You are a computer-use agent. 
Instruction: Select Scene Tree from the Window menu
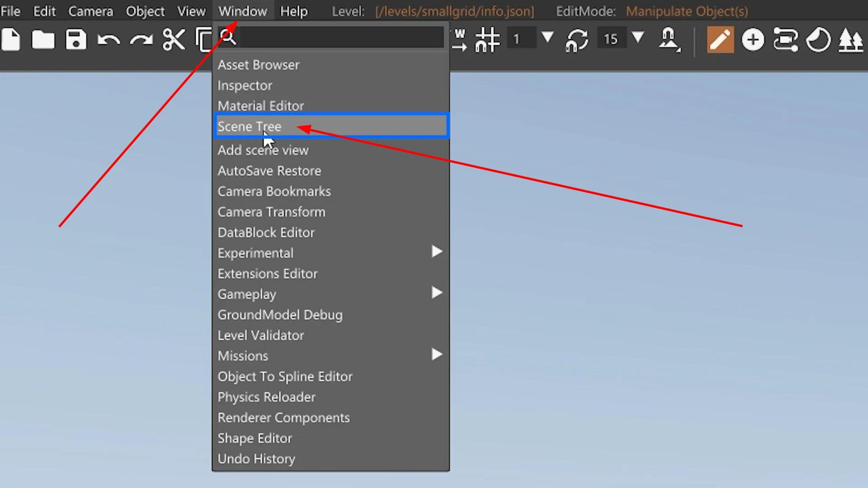[x=249, y=127]
